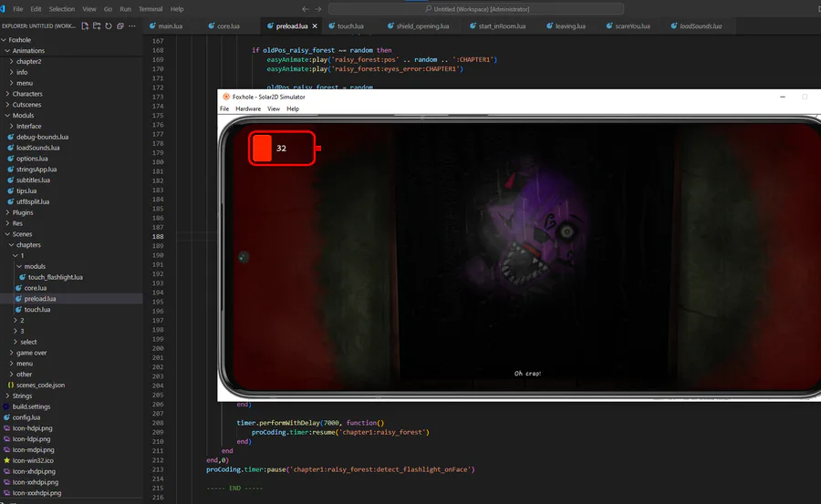Expand the Interface folder
Screen dimensions: 821x504
[x=28, y=126]
